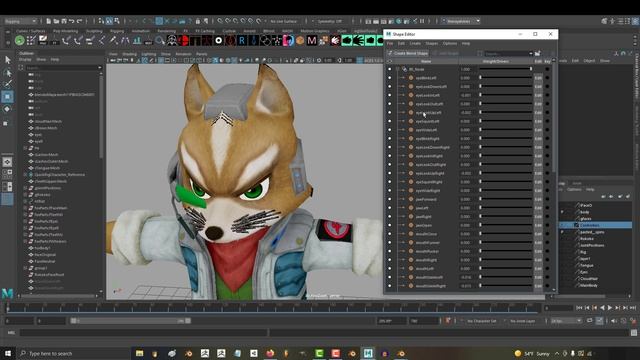640x360 pixels.
Task: Click the Redo arrow in status line
Action: [x=80, y=21]
